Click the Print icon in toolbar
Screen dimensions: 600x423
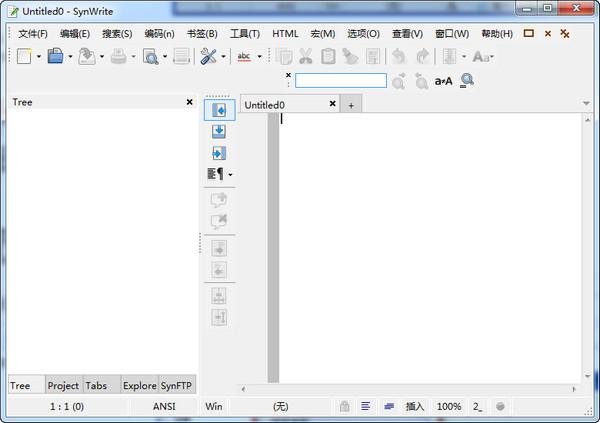pos(119,57)
